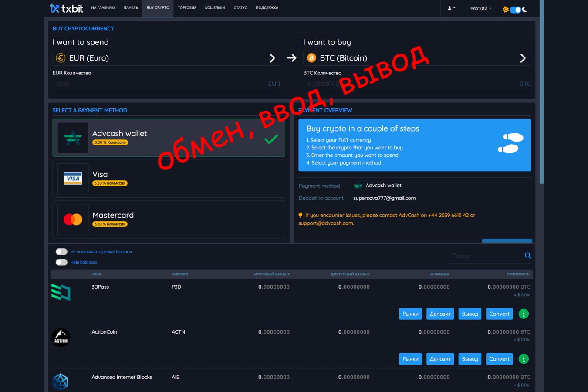Sort by ИМЯ column header
The image size is (588, 392).
click(x=97, y=274)
